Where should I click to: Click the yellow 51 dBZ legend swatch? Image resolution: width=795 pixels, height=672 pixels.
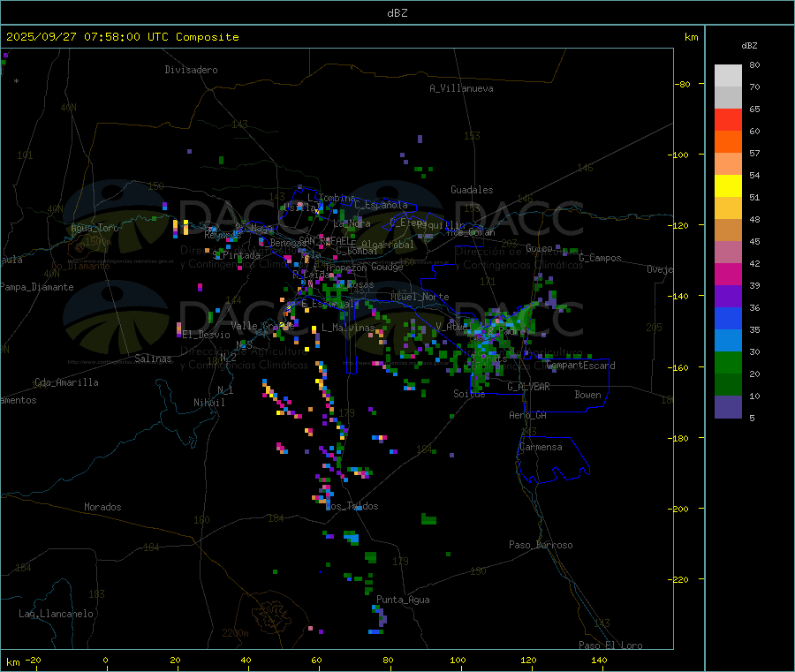pyautogui.click(x=728, y=186)
